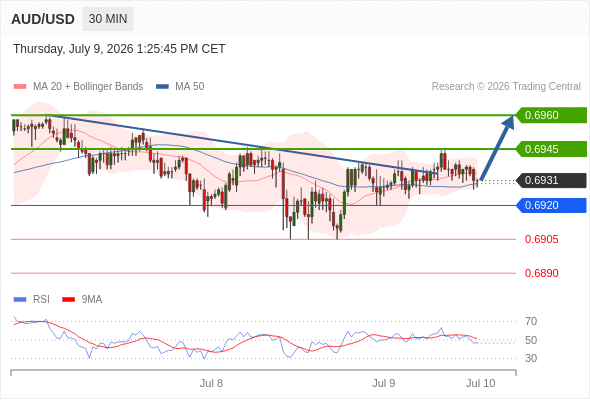Select the 0.6945 resistance price tag
Image resolution: width=590 pixels, height=400 pixels.
click(551, 149)
